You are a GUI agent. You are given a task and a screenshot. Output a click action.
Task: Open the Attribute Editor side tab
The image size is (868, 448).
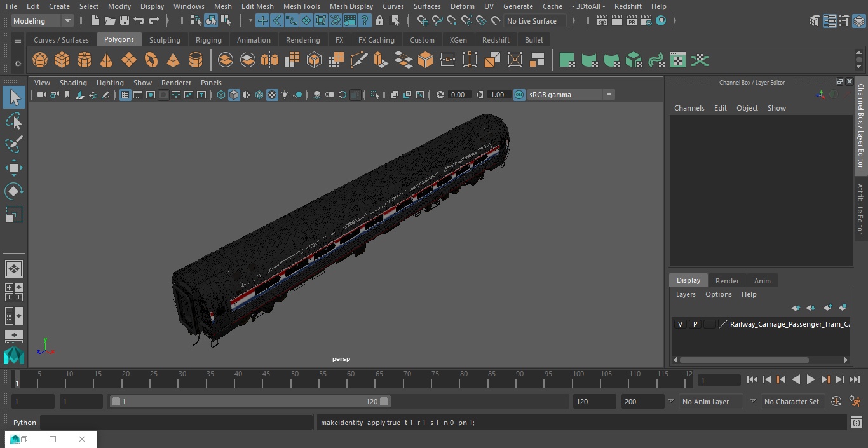(x=860, y=209)
